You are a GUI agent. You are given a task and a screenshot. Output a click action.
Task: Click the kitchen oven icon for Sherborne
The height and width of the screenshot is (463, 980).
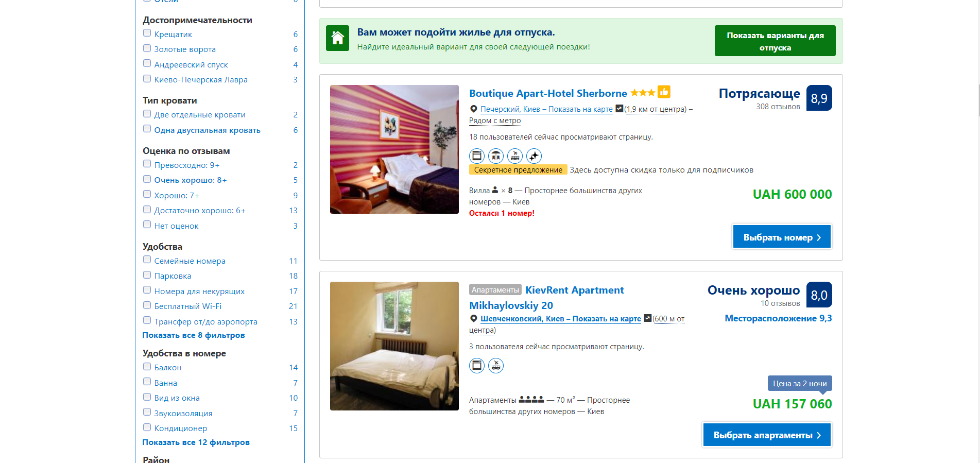(477, 156)
